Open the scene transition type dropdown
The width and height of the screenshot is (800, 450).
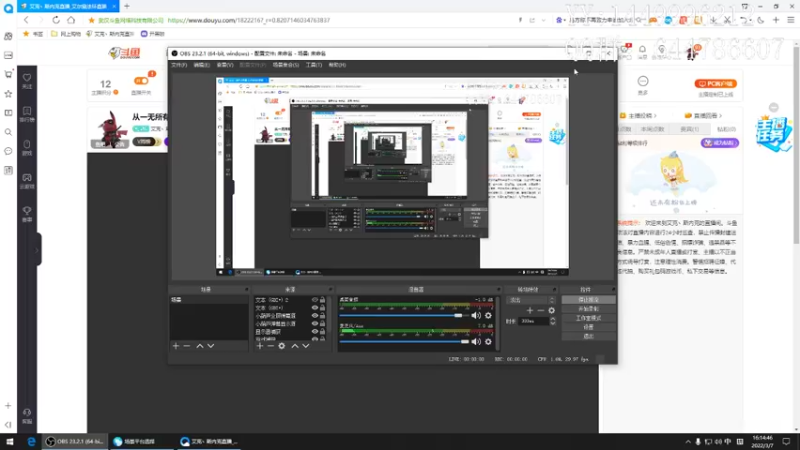[x=531, y=300]
